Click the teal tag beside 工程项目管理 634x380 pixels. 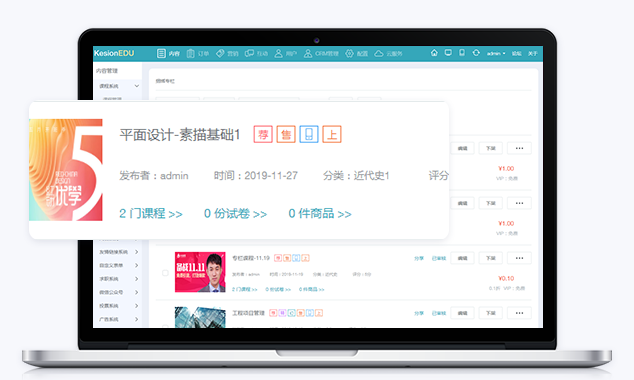pyautogui.click(x=291, y=313)
